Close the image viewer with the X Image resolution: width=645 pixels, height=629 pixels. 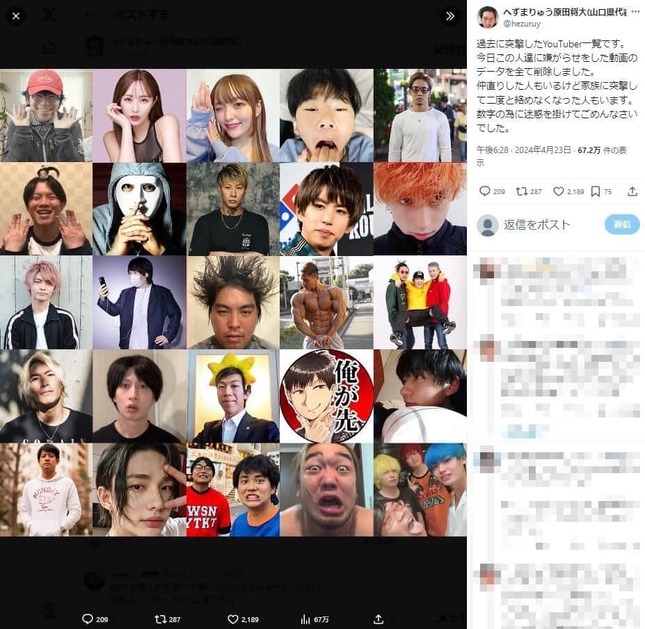click(16, 16)
